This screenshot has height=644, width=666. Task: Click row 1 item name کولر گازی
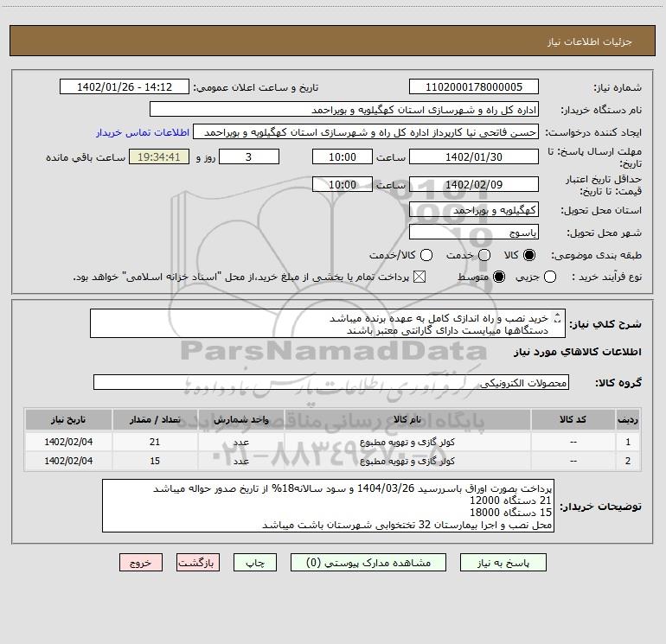[407, 442]
